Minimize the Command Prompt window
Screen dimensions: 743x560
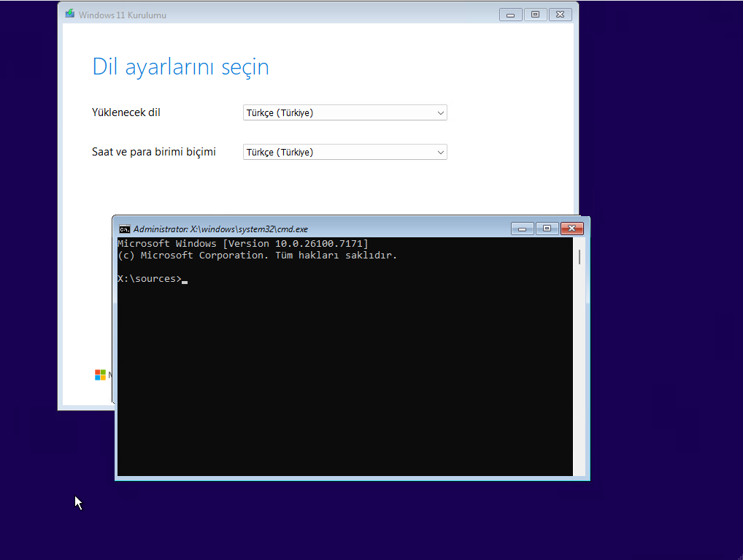[x=522, y=229]
